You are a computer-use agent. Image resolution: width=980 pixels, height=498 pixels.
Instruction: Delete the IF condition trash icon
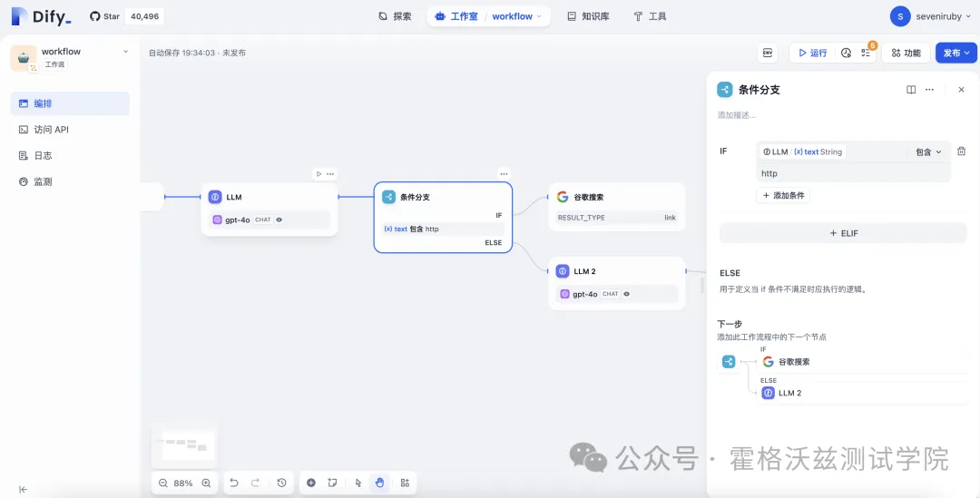coord(961,151)
